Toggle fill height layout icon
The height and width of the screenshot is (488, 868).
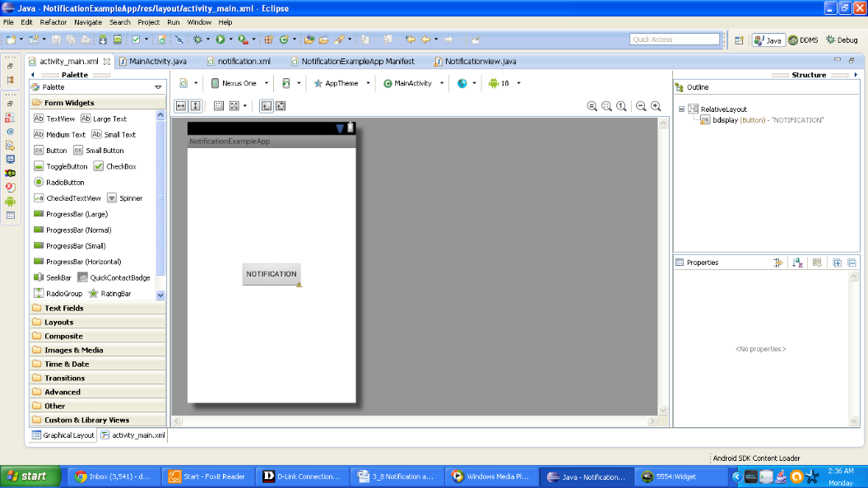(x=196, y=106)
